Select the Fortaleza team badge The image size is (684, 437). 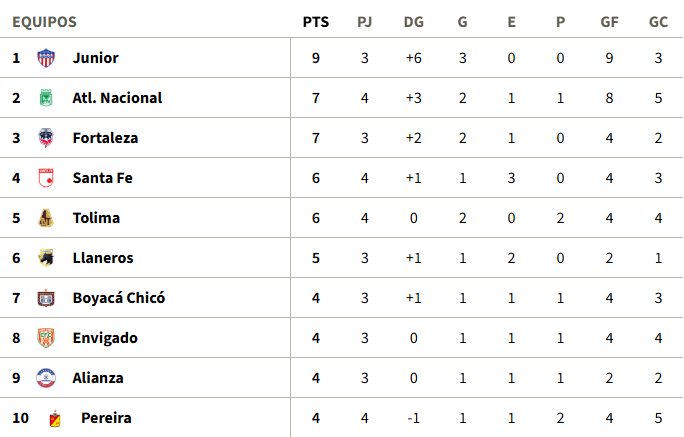[46, 138]
